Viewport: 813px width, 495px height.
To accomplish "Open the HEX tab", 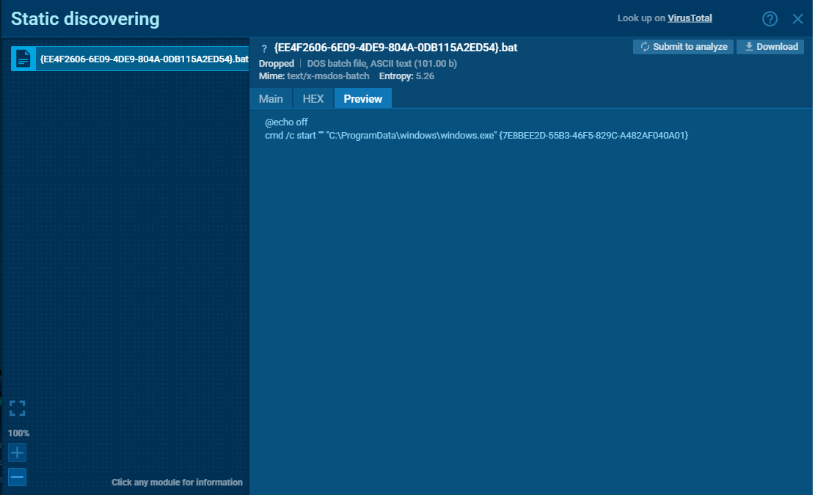I will 313,98.
